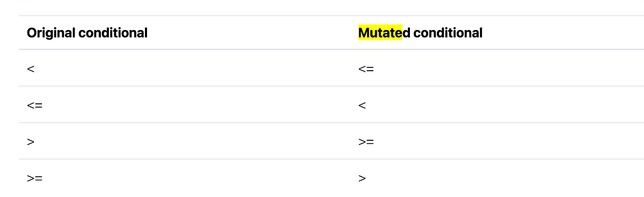The height and width of the screenshot is (197, 644).
Task: Click the divider line beneath the header row
Action: (331, 49)
